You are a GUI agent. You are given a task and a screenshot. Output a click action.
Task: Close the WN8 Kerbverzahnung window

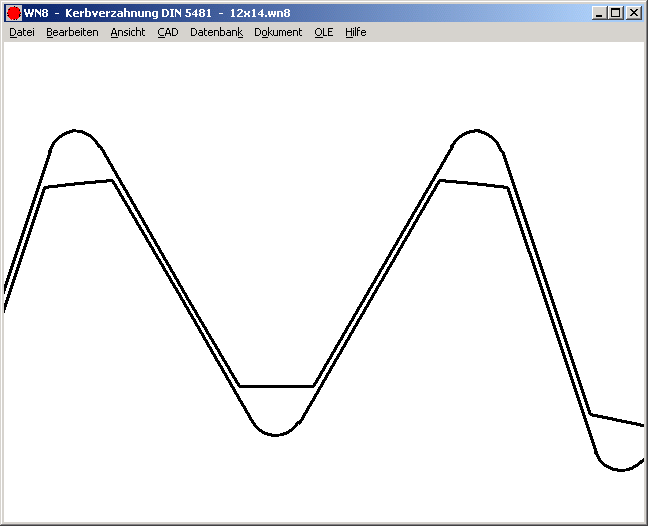click(x=633, y=13)
